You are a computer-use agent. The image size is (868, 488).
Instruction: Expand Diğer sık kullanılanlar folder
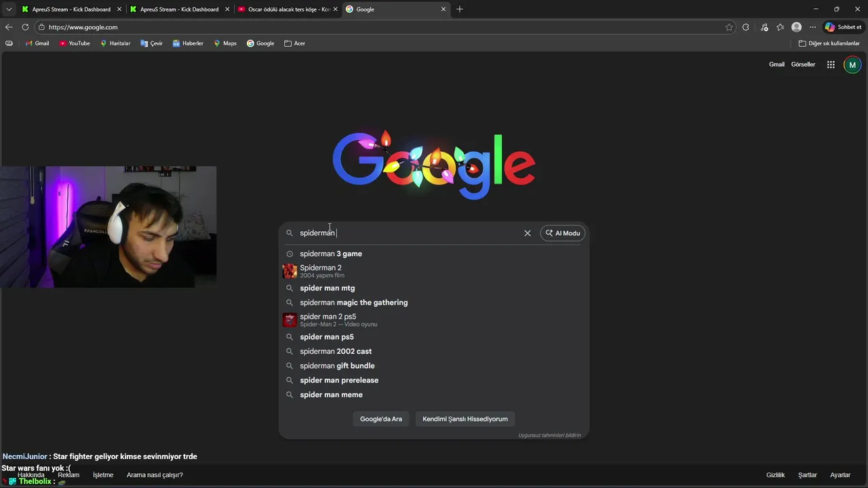[x=829, y=43]
